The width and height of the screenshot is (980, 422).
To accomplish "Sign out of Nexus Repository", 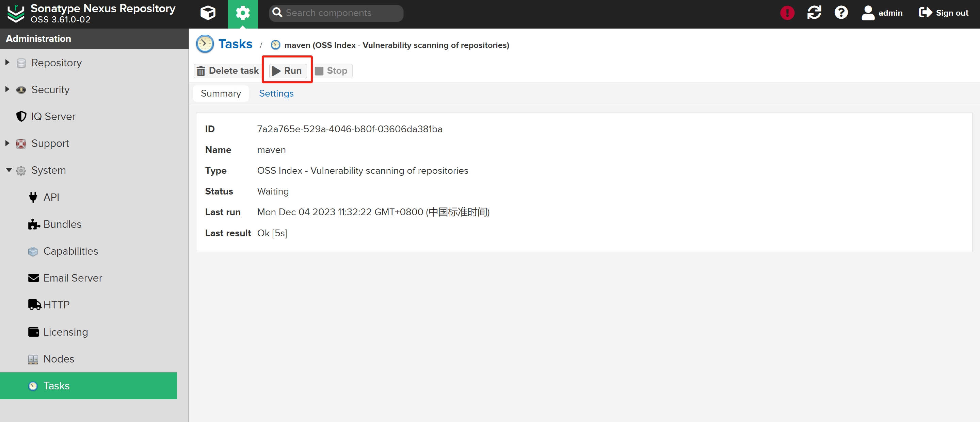I will pos(944,13).
